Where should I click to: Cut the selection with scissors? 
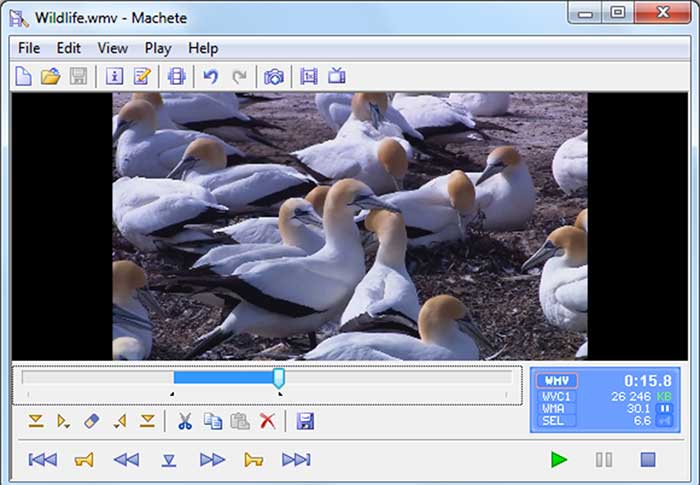pyautogui.click(x=185, y=421)
